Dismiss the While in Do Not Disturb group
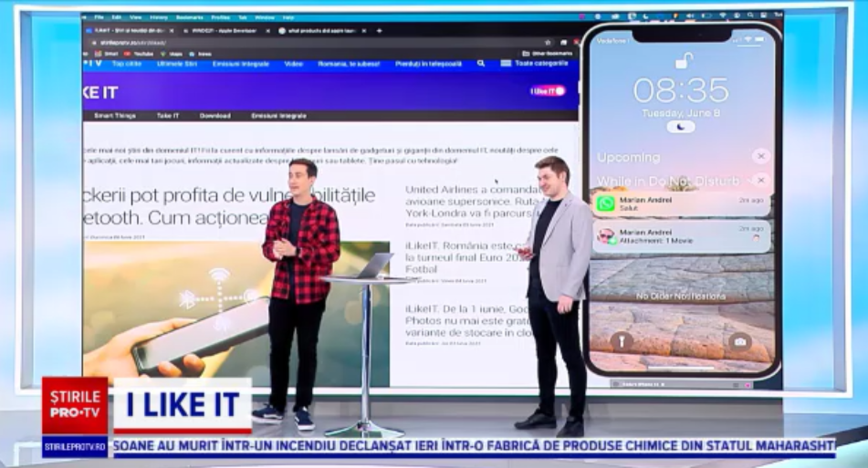This screenshot has height=468, width=868. click(x=761, y=180)
